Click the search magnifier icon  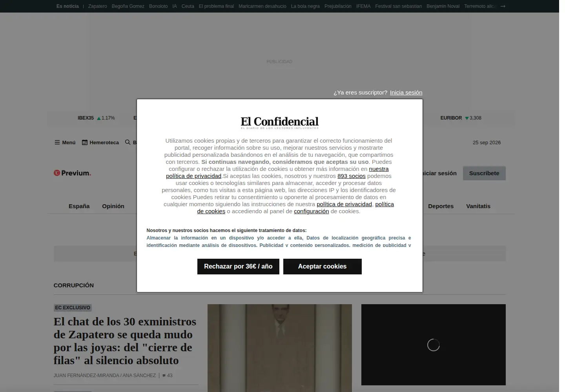128,142
